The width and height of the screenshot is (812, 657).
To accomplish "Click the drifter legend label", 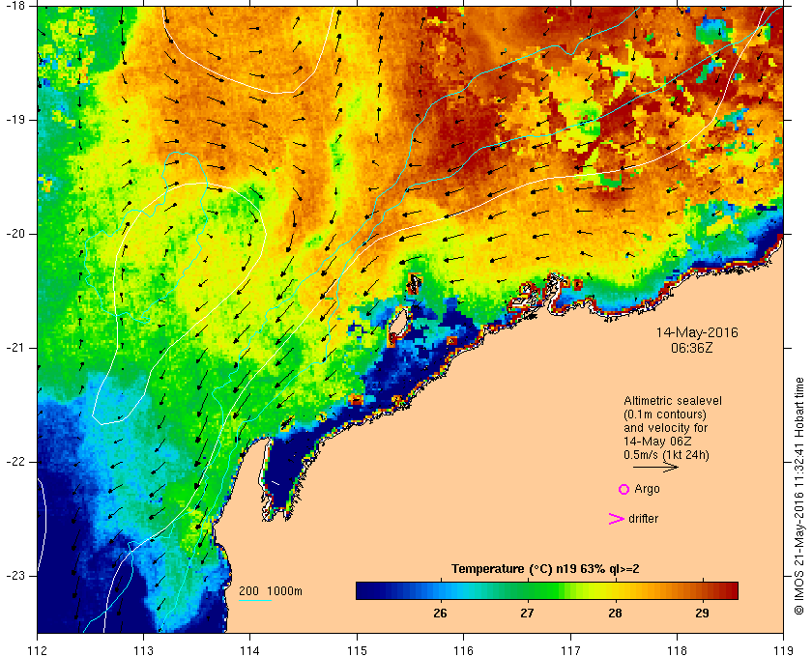I will point(643,519).
